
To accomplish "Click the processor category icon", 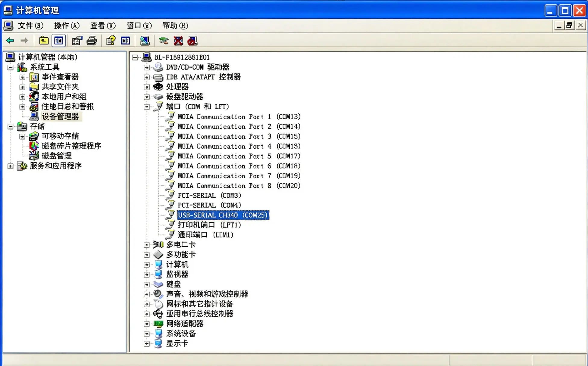I will [x=158, y=87].
